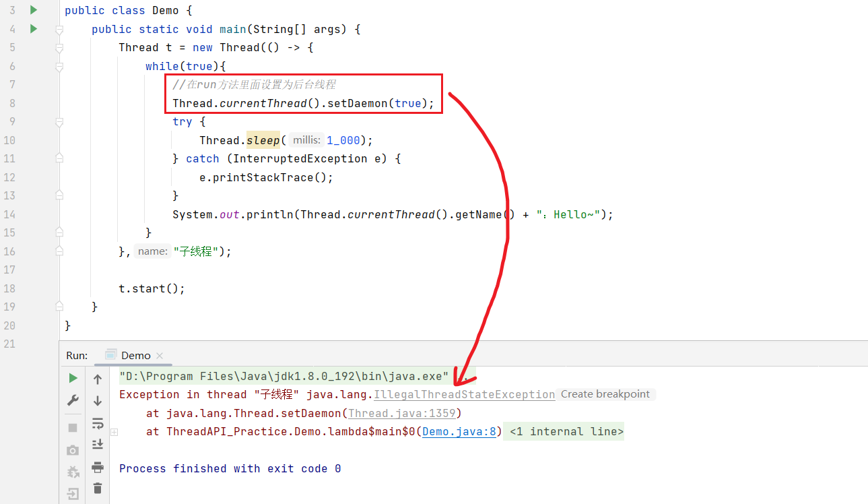
Task: Click fold marker at the catch line
Action: pos(59,159)
